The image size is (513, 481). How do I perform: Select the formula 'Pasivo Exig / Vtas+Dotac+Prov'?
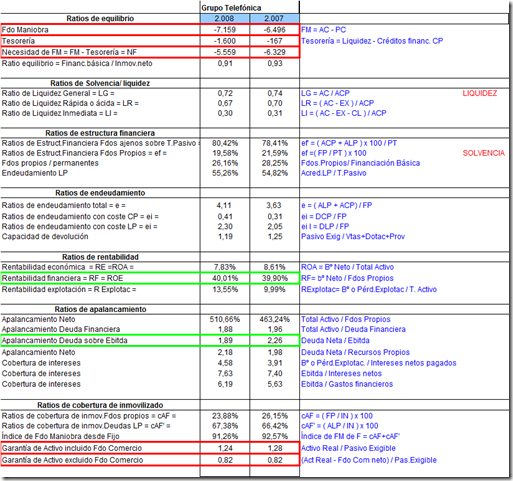click(353, 237)
